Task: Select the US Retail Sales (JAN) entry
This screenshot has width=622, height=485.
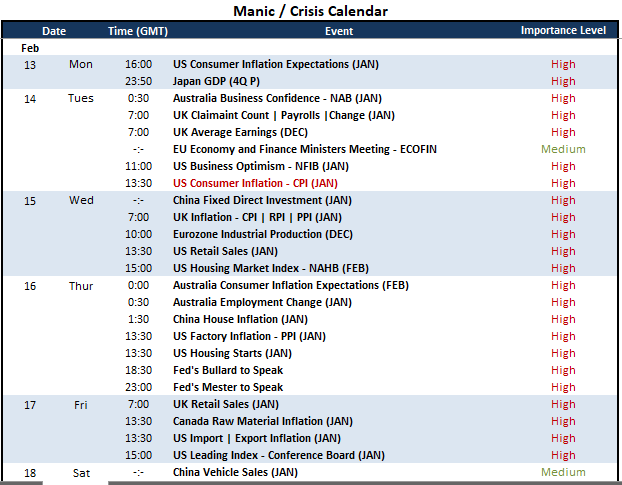Action: coord(225,251)
